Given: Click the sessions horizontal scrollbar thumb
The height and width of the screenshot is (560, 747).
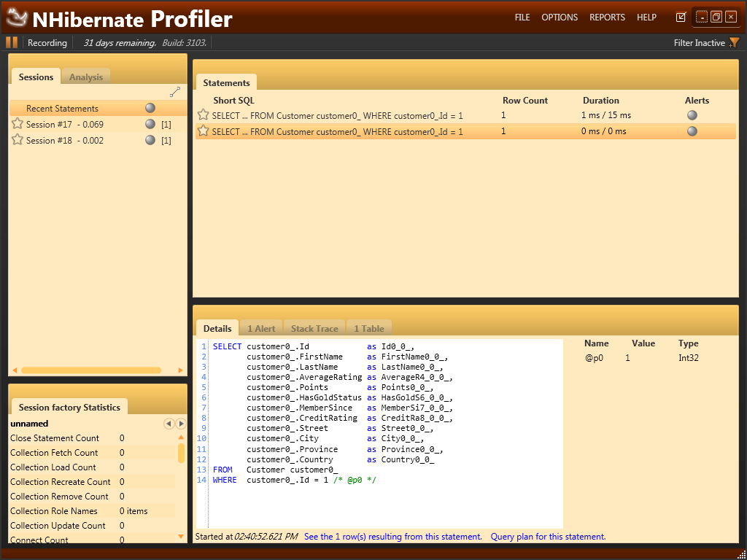Looking at the screenshot, I should point(91,370).
